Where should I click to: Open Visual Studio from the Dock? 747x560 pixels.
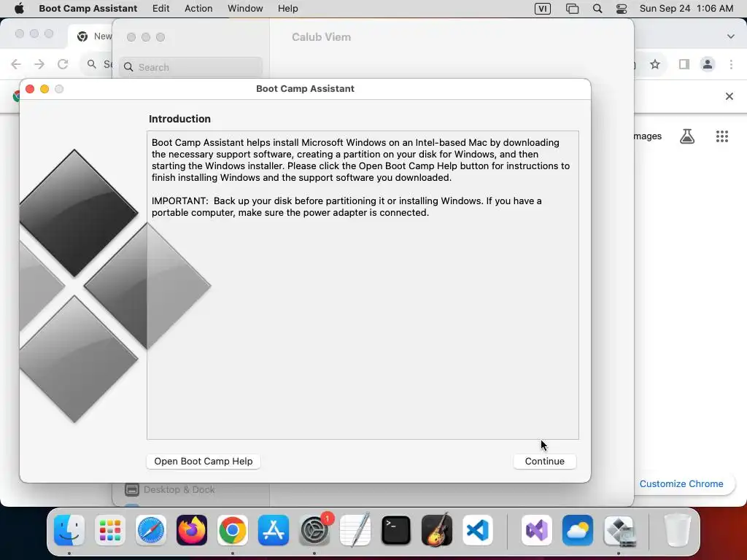[x=537, y=530]
